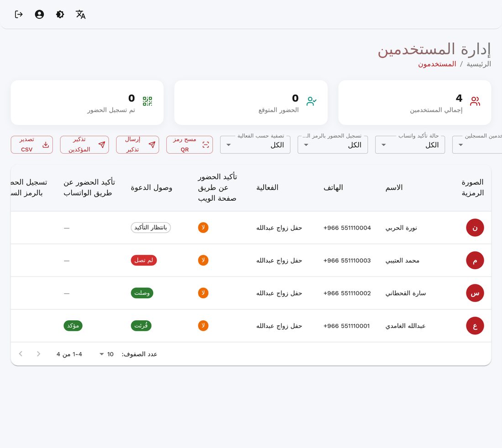The width and height of the screenshot is (502, 448).
Task: Click the next page chevron in pagination
Action: coord(21,354)
